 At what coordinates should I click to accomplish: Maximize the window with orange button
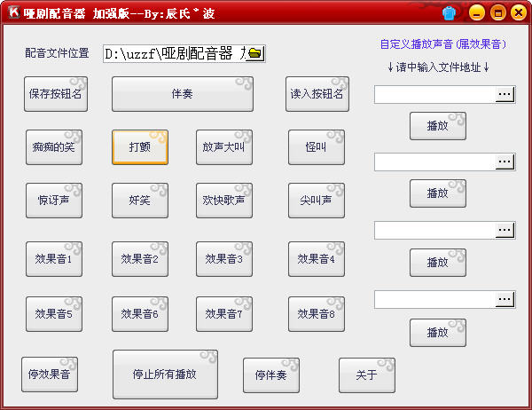[497, 13]
